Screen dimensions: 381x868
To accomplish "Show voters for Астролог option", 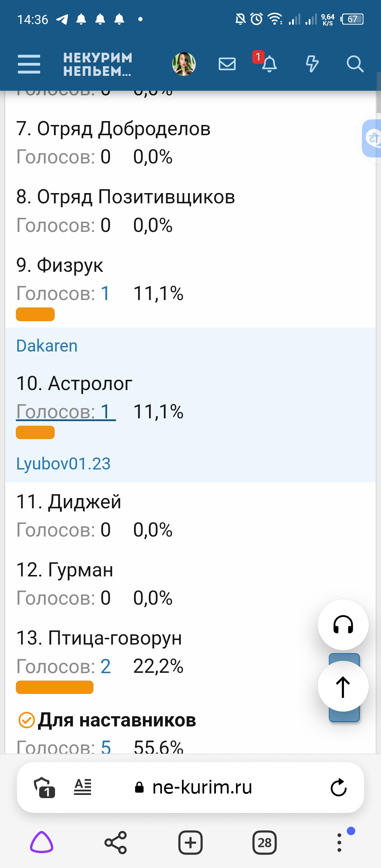I will pyautogui.click(x=66, y=412).
